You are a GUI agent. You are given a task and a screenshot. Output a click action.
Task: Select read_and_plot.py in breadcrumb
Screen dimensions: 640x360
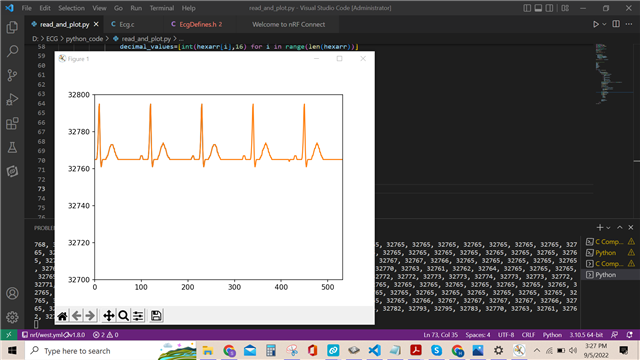click(x=146, y=39)
